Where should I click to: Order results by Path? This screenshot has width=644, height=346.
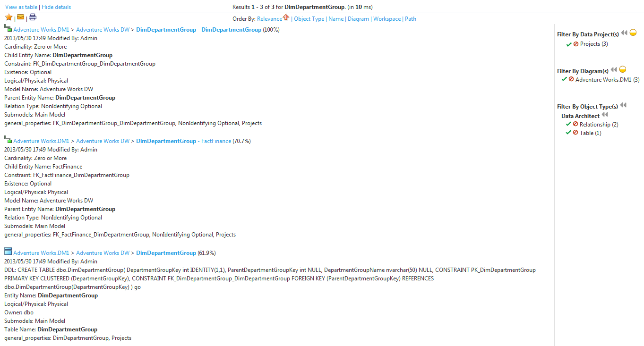click(x=411, y=19)
